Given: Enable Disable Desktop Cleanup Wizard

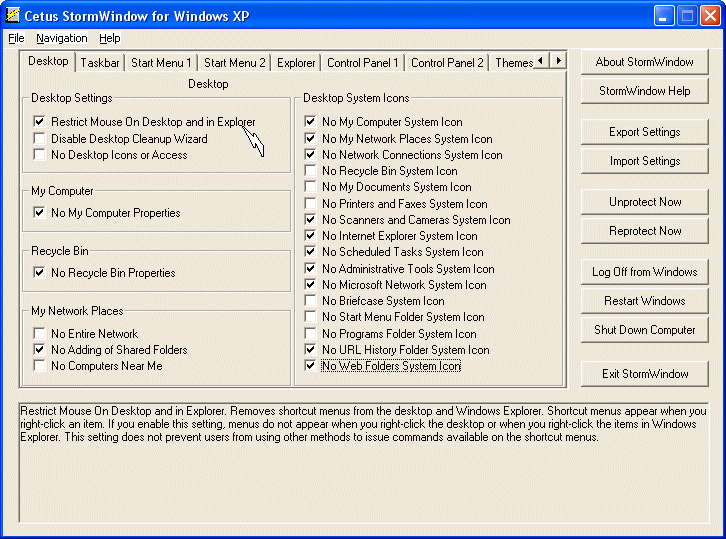Looking at the screenshot, I should click(x=39, y=138).
